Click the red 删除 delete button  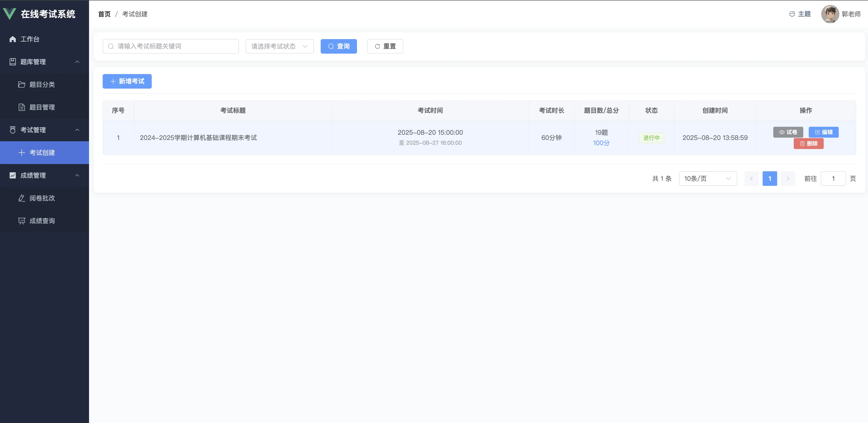(x=808, y=144)
